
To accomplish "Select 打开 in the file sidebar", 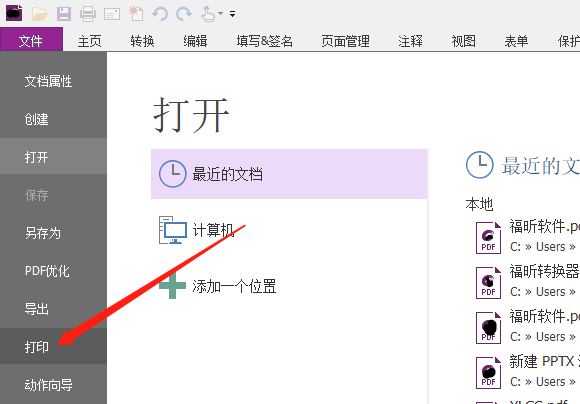I will click(53, 157).
